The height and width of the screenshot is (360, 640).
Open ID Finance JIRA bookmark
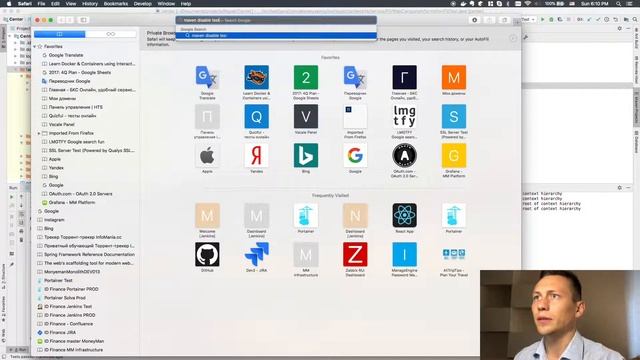(x=60, y=332)
